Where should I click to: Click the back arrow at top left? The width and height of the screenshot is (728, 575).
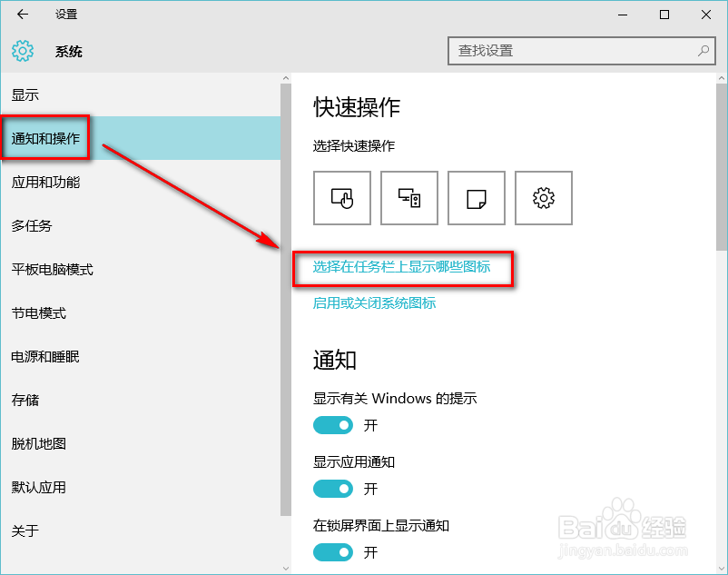22,15
